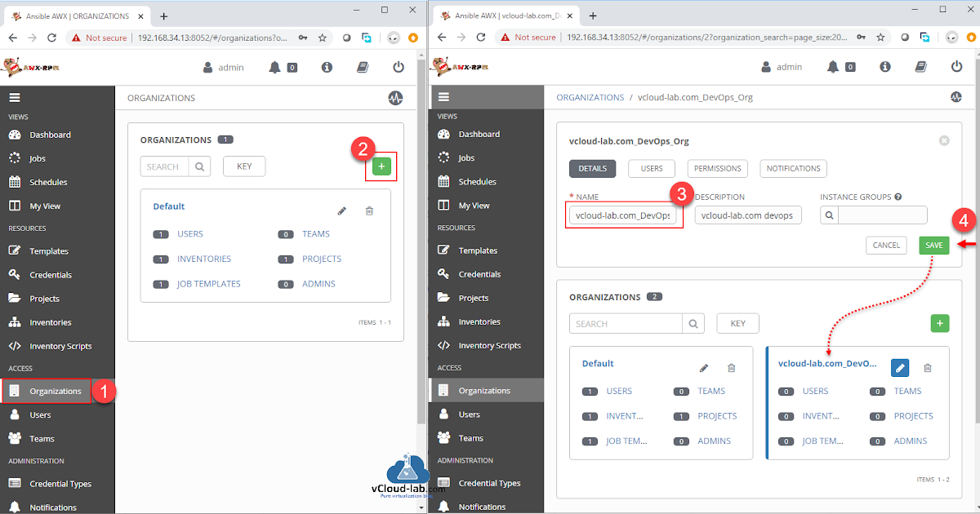
Task: Click KEY button in left window
Action: (x=244, y=166)
